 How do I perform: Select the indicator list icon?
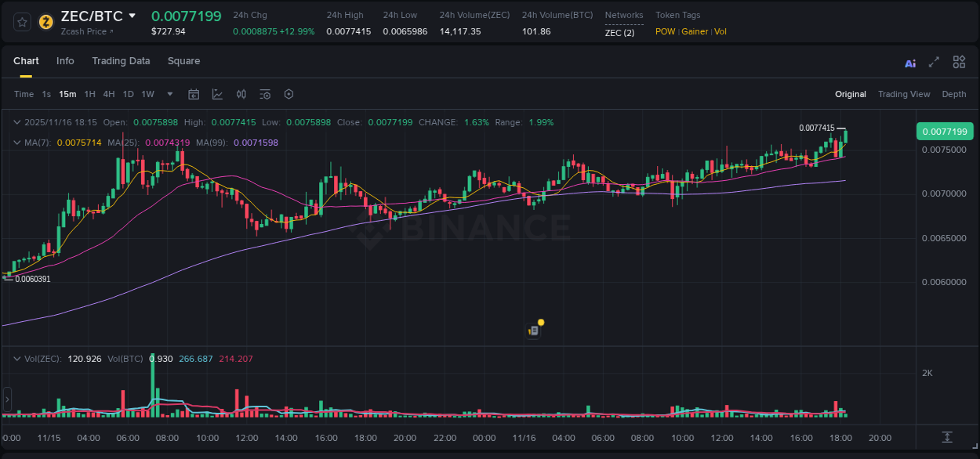[264, 94]
